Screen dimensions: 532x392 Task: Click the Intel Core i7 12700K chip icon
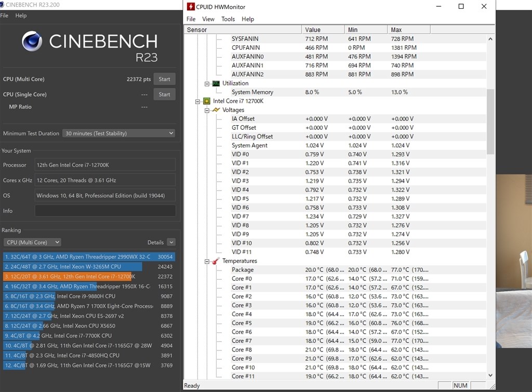(206, 101)
